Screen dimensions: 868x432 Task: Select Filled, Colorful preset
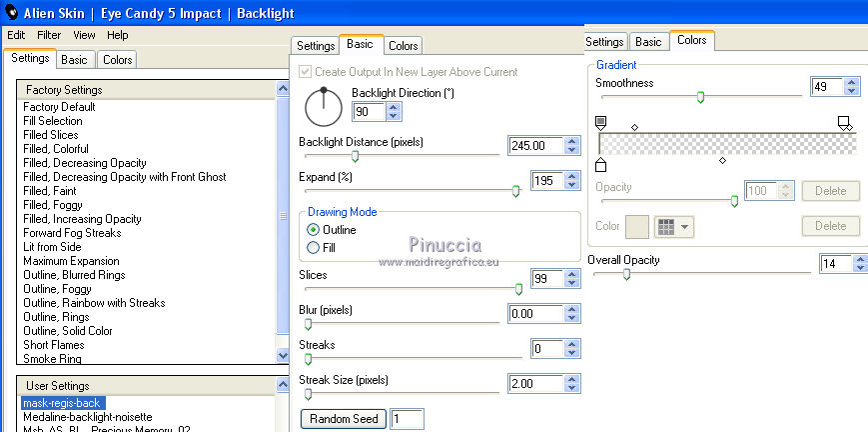pyautogui.click(x=56, y=149)
